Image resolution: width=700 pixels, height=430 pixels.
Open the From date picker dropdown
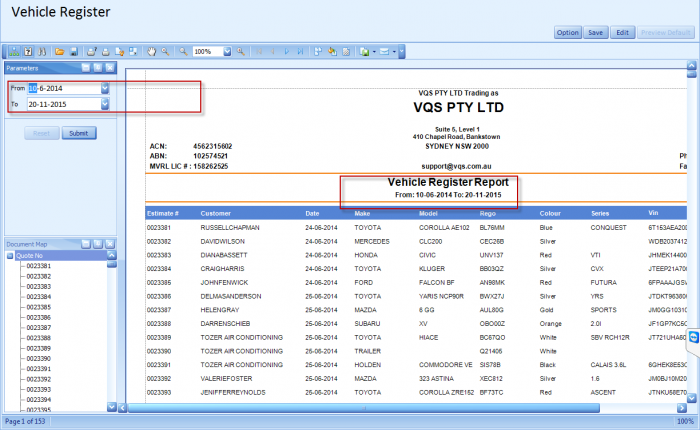pos(105,88)
